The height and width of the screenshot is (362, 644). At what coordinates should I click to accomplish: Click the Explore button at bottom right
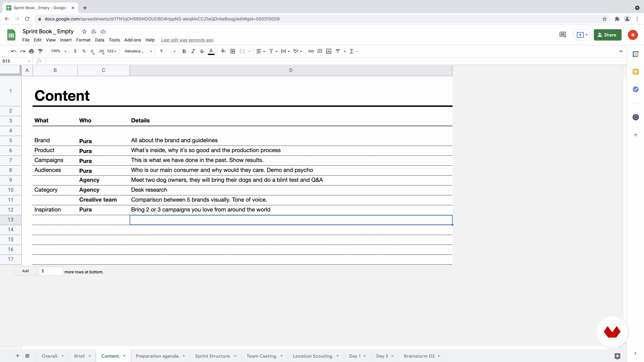pyautogui.click(x=617, y=356)
